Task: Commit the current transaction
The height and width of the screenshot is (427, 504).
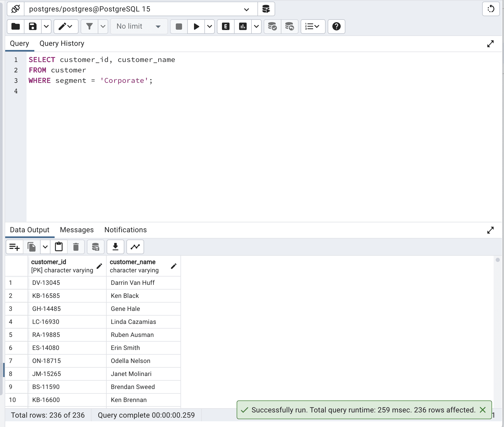Action: (x=272, y=26)
